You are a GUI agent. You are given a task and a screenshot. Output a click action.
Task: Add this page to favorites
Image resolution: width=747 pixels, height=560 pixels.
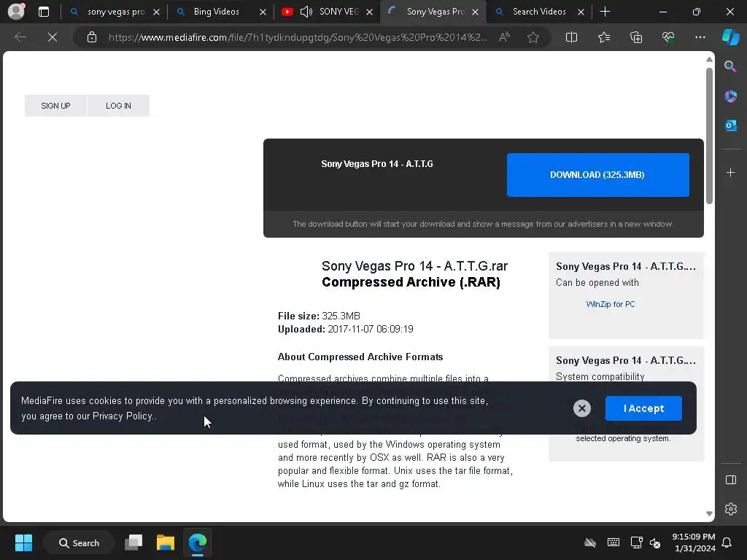pos(533,37)
